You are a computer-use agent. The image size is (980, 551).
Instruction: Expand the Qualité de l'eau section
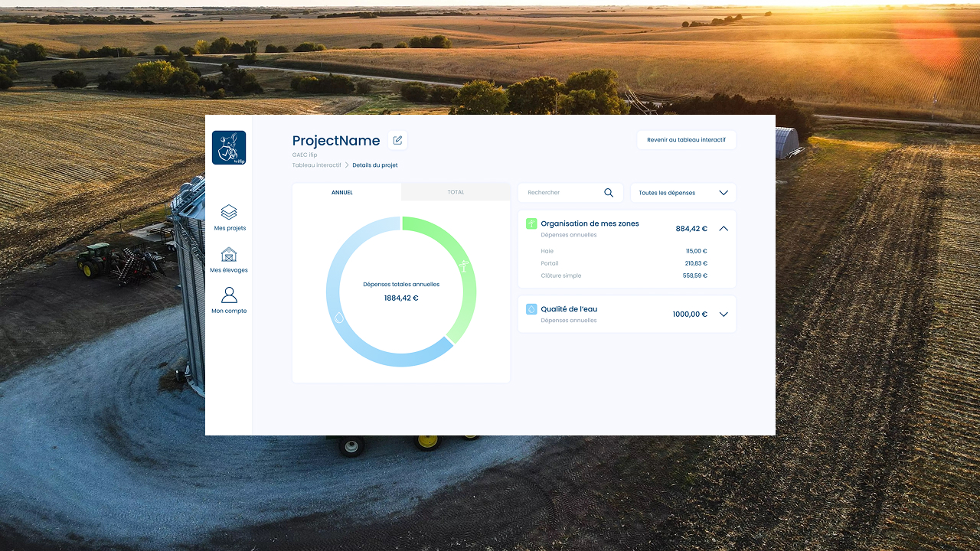click(x=724, y=315)
